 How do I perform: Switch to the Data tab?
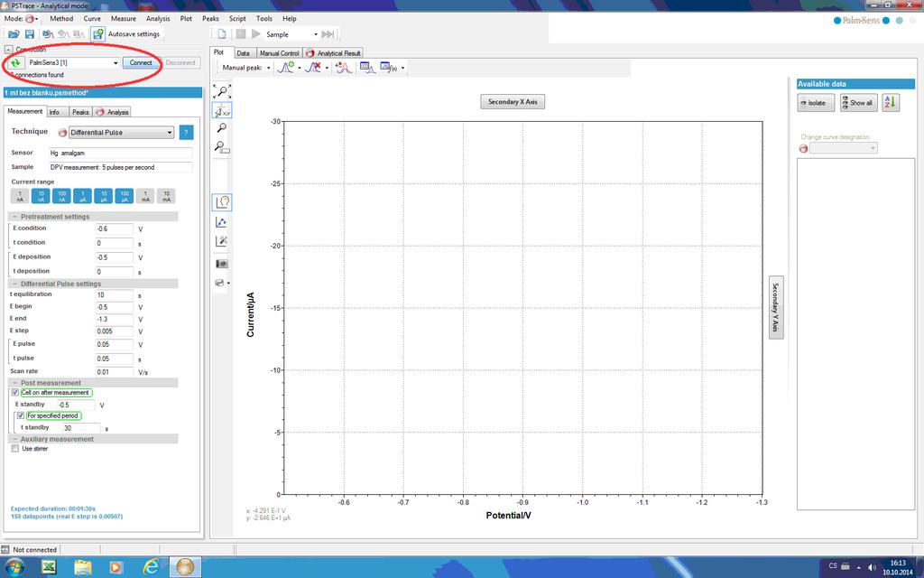pos(243,53)
